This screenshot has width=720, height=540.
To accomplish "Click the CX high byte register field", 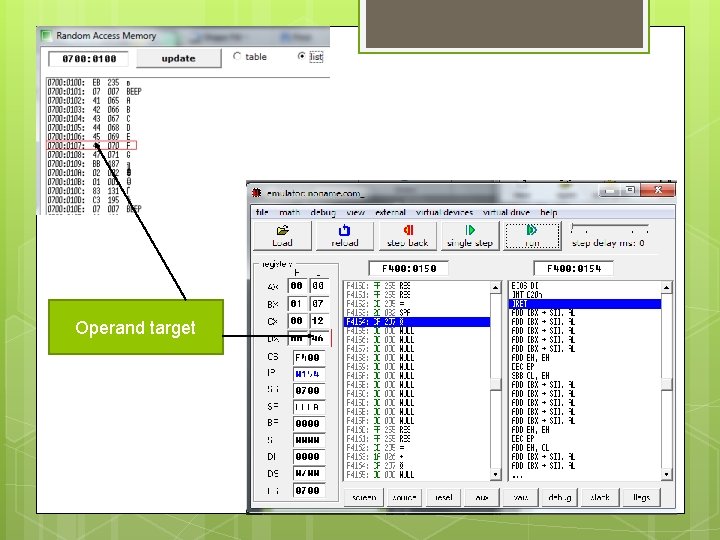I will [x=297, y=321].
